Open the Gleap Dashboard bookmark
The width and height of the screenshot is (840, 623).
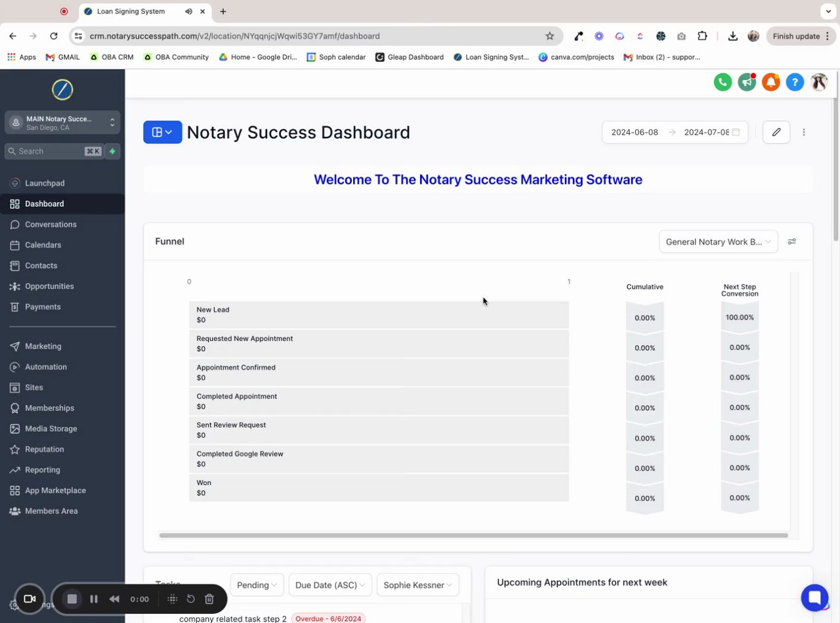click(x=409, y=57)
